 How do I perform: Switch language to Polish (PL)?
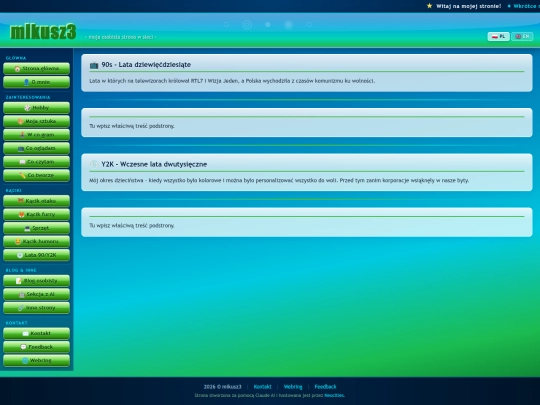click(498, 36)
